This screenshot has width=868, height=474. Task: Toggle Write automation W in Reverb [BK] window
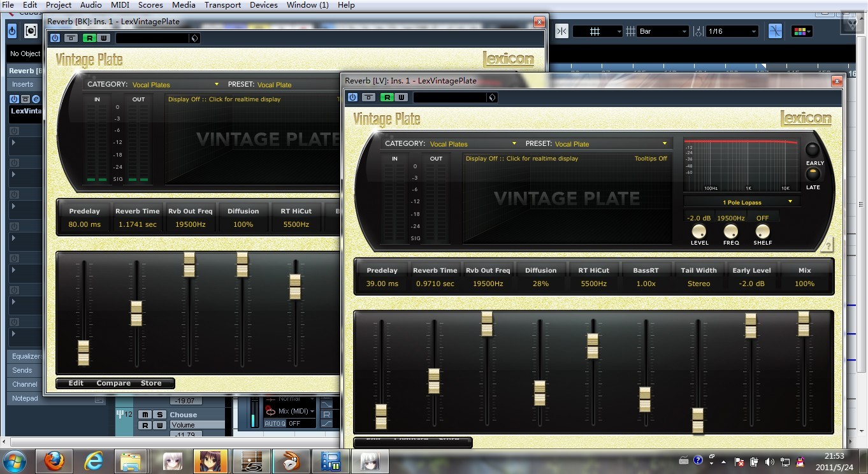[103, 38]
